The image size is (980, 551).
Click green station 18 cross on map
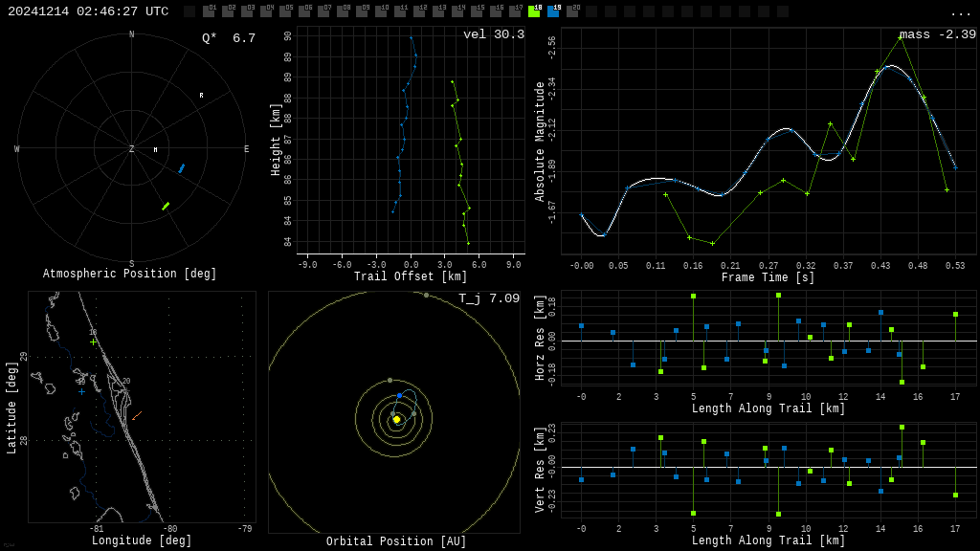pos(93,342)
